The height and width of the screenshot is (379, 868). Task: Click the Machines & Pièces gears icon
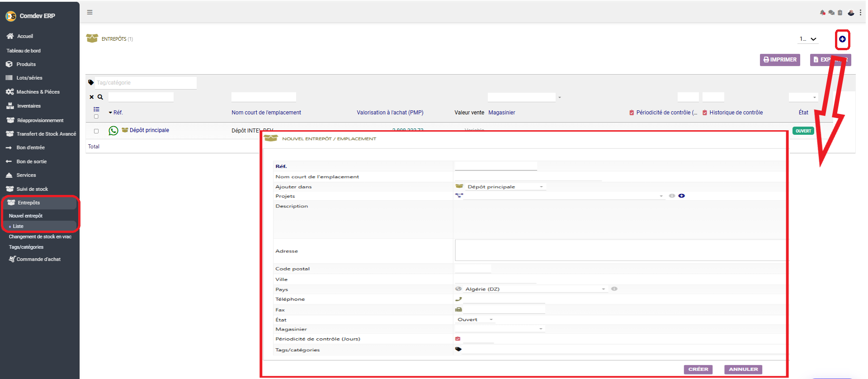(x=9, y=92)
